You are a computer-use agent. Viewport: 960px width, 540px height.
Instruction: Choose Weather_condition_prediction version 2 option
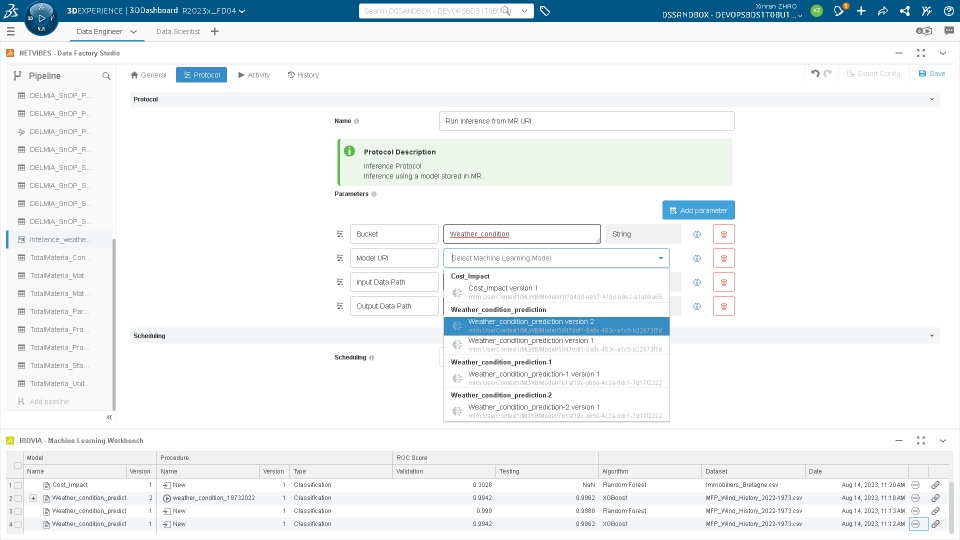point(557,326)
